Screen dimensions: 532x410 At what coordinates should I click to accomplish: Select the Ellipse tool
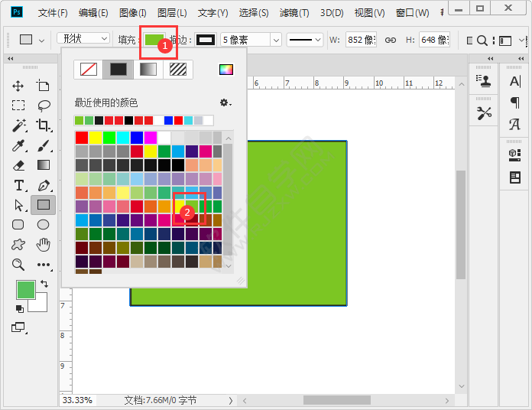pos(43,225)
